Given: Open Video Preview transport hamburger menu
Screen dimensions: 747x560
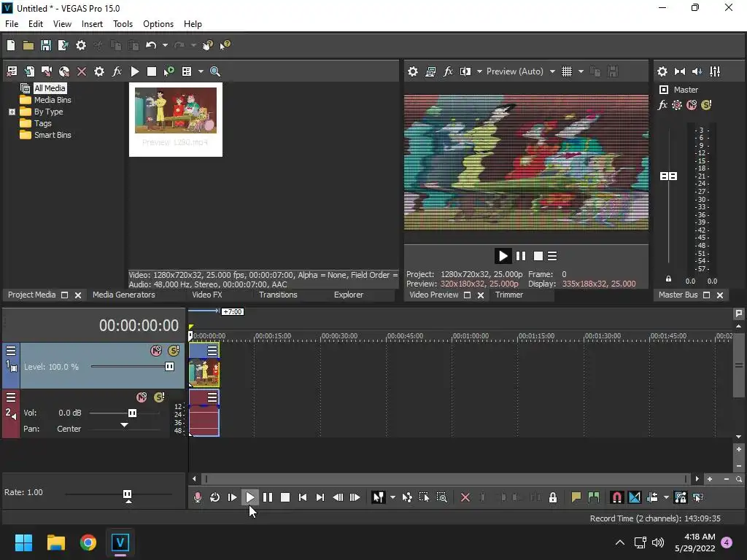Looking at the screenshot, I should pos(552,256).
